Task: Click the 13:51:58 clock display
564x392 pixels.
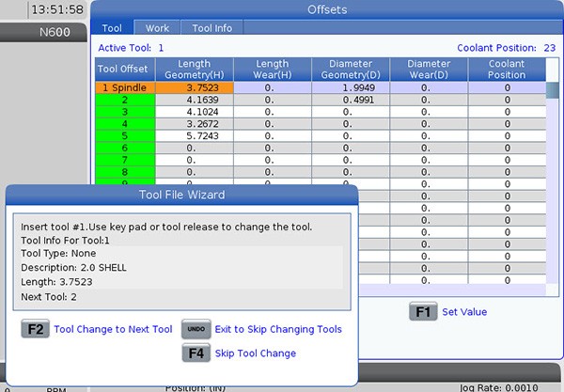Action: (x=57, y=9)
